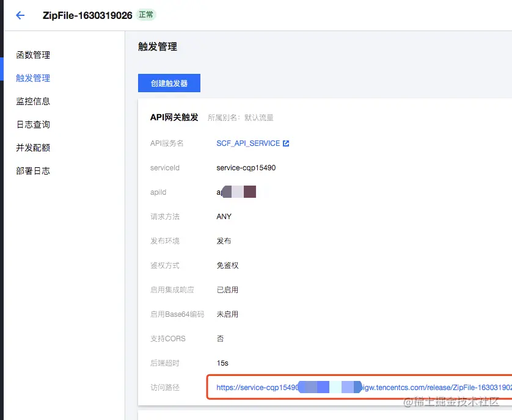This screenshot has width=512, height=420.
Task: Click the apiId field label
Action: point(158,192)
